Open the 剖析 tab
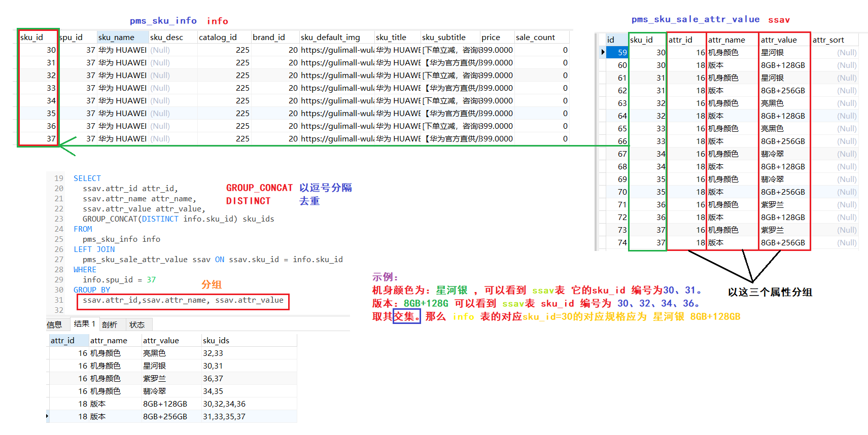The height and width of the screenshot is (435, 868). [x=110, y=324]
